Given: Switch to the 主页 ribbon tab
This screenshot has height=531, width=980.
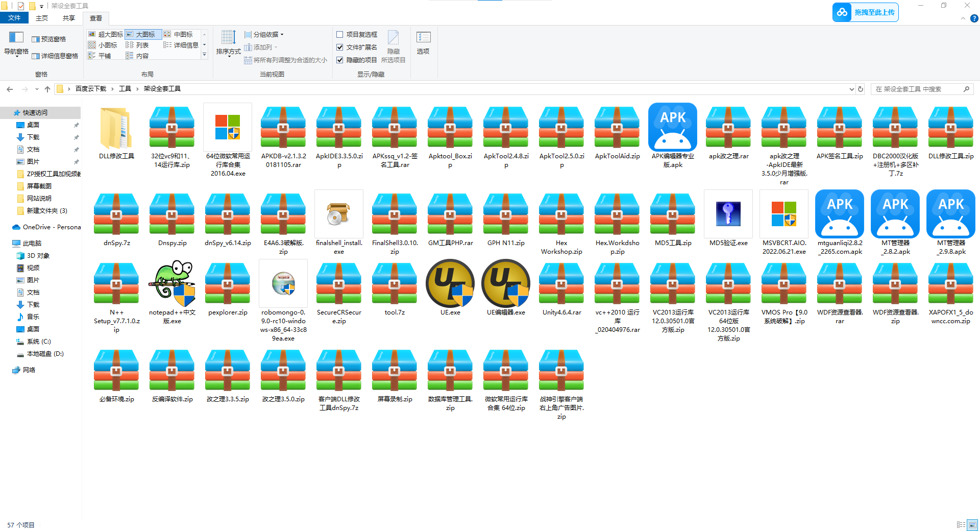Looking at the screenshot, I should coord(42,18).
